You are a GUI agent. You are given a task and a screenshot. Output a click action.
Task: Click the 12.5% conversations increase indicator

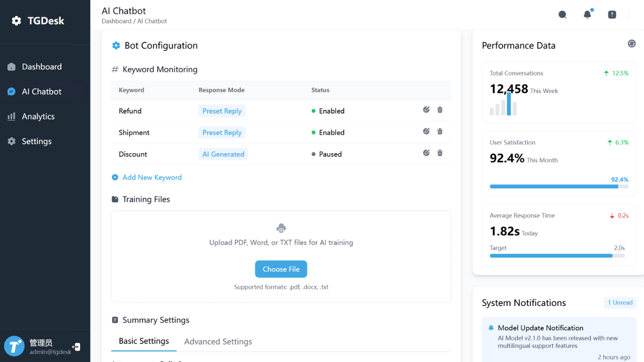(616, 74)
